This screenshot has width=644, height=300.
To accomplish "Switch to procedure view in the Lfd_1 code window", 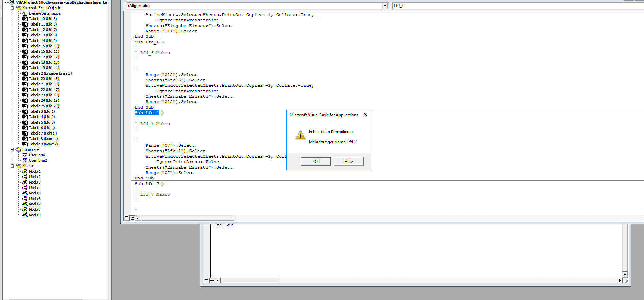I will point(127,218).
